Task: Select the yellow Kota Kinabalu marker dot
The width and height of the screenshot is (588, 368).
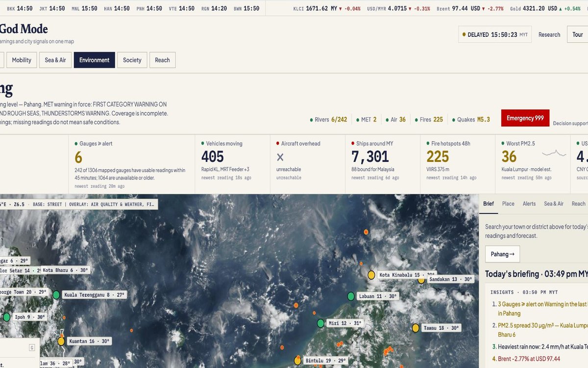Action: (x=371, y=275)
